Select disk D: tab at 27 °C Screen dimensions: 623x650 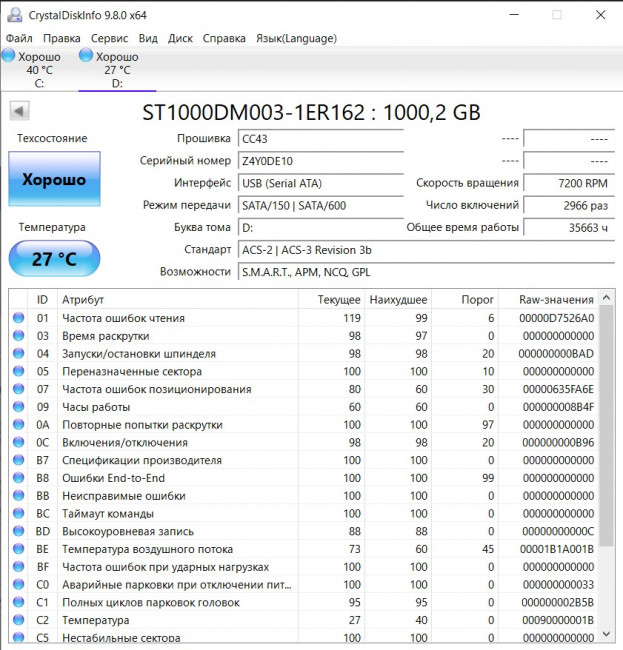pos(117,70)
